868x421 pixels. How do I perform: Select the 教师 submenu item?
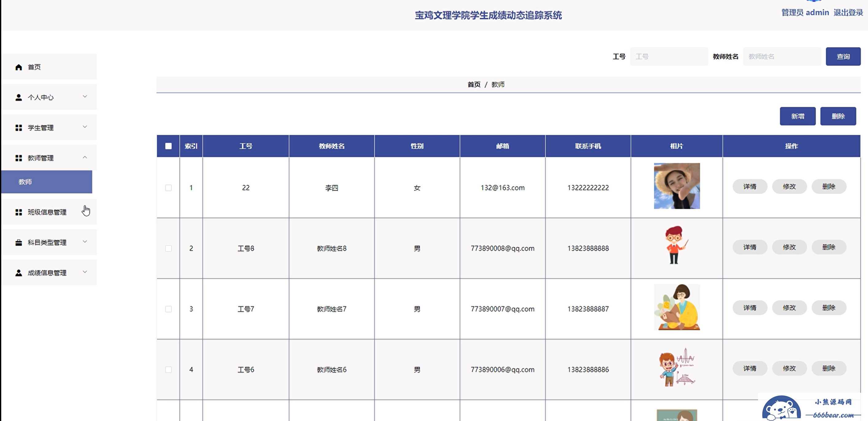click(46, 182)
